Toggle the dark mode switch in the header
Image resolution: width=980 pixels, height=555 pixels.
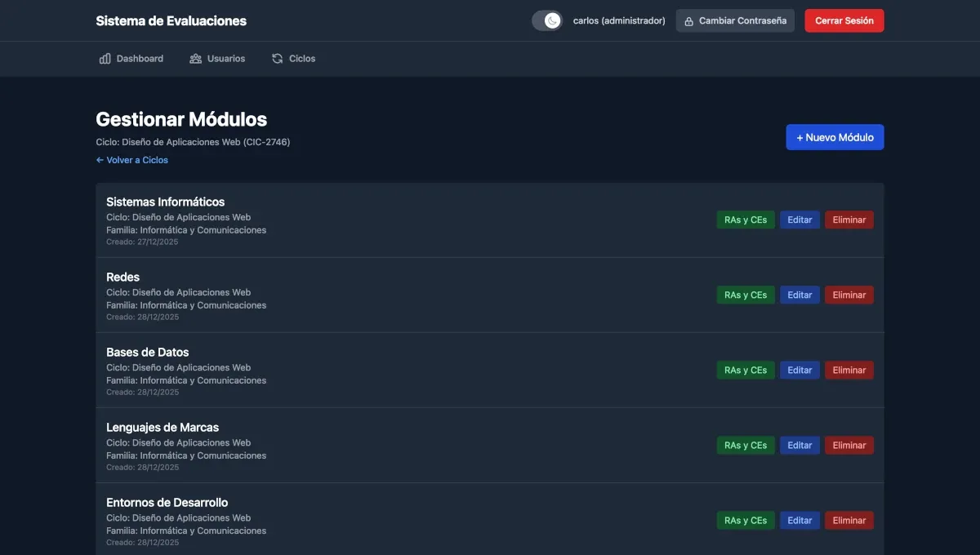546,20
